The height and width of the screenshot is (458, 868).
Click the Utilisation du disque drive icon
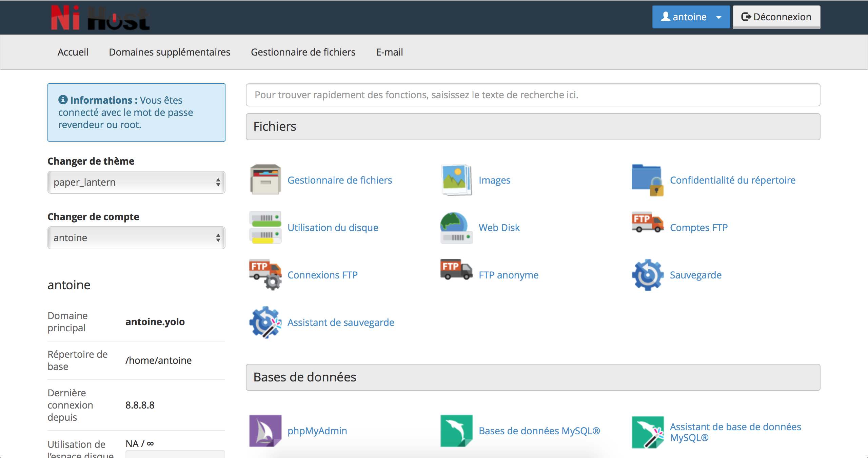click(x=265, y=227)
